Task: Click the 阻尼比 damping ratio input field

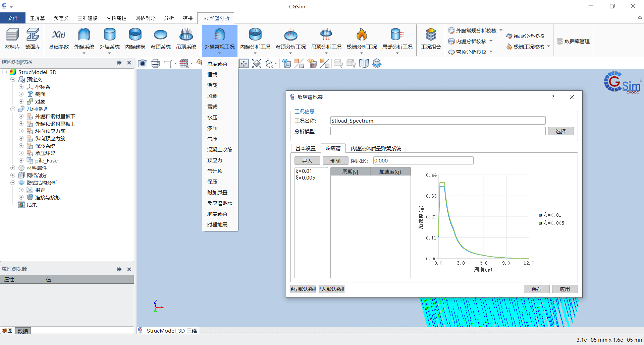Action: (423, 161)
